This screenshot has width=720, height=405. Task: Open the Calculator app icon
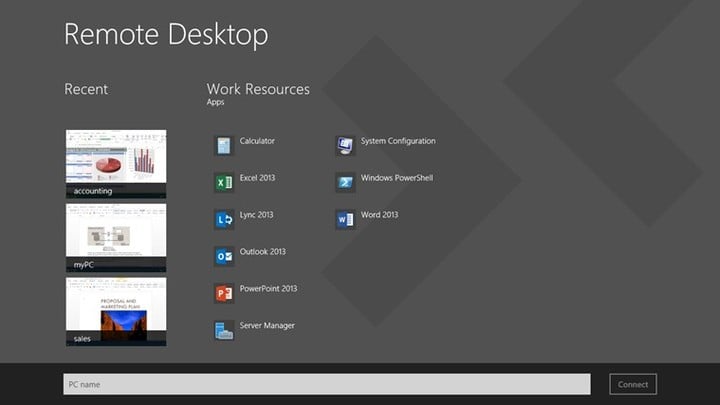(224, 146)
